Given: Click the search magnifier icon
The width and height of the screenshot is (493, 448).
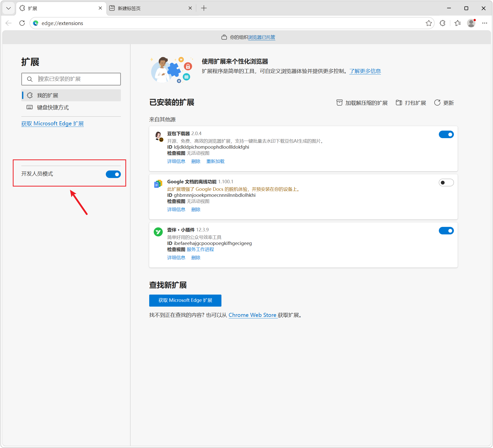Looking at the screenshot, I should [x=30, y=79].
